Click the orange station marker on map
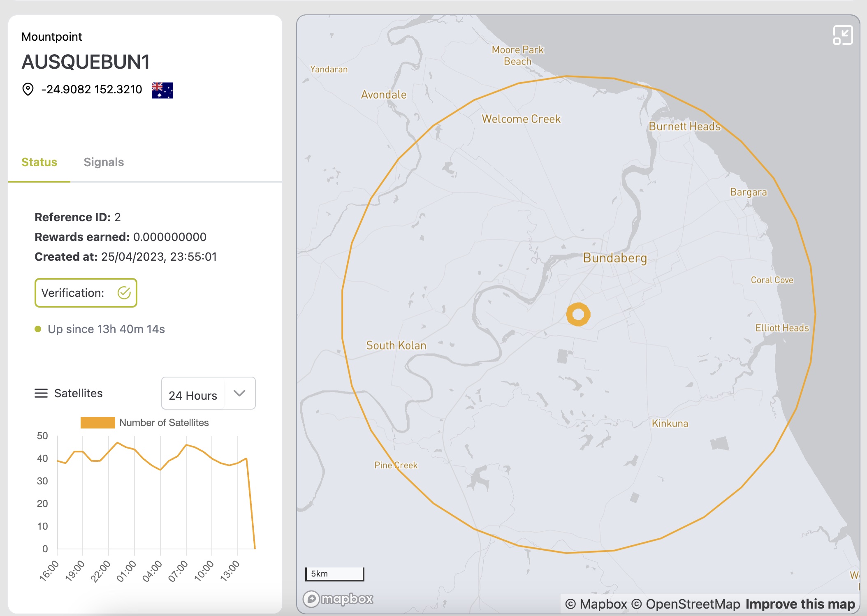 point(578,315)
